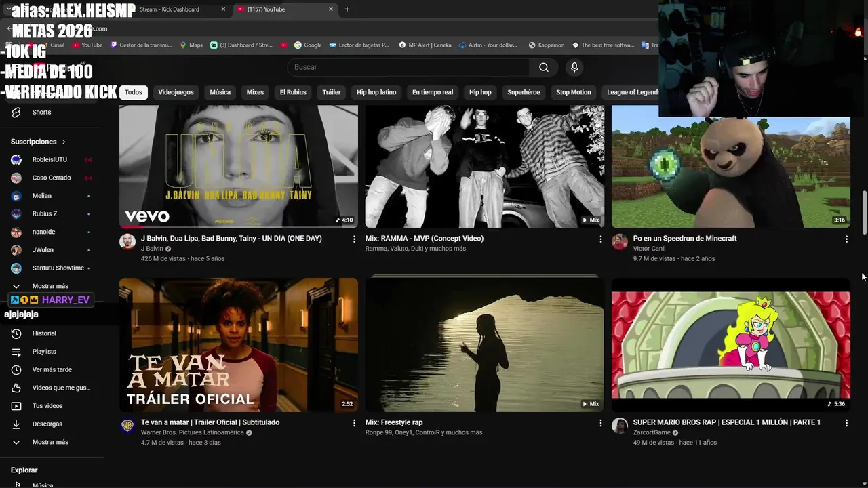Open ZarcortGame channel avatar
The height and width of the screenshot is (488, 868).
tap(620, 426)
